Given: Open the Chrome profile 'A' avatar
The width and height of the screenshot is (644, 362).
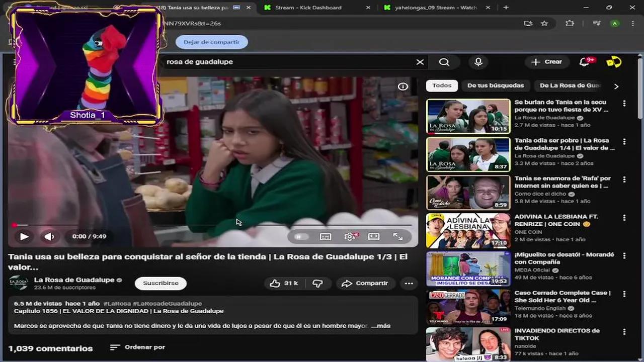Looking at the screenshot, I should (615, 23).
